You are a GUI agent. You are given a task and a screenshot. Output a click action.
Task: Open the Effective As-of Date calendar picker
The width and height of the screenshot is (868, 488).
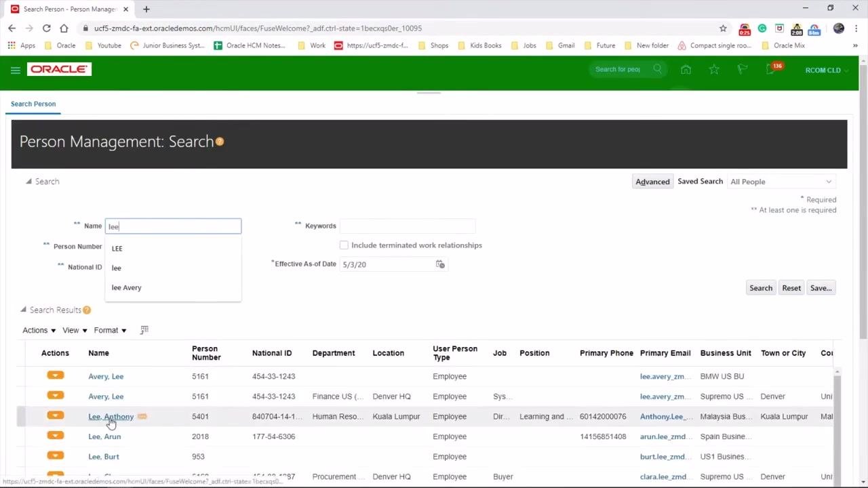(440, 264)
